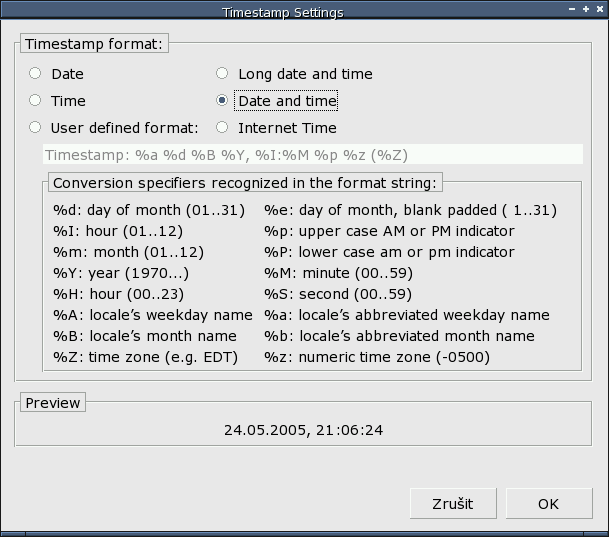The height and width of the screenshot is (537, 609).
Task: Maximize window using plus icon
Action: pos(586,9)
